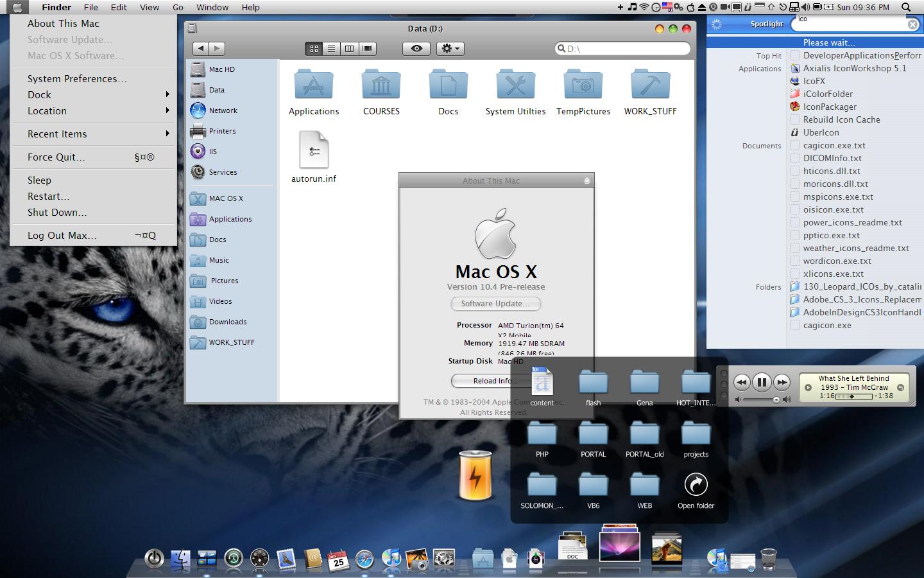Viewport: 924px width, 578px height.
Task: Click the battery gadget on the desktop
Action: [475, 475]
